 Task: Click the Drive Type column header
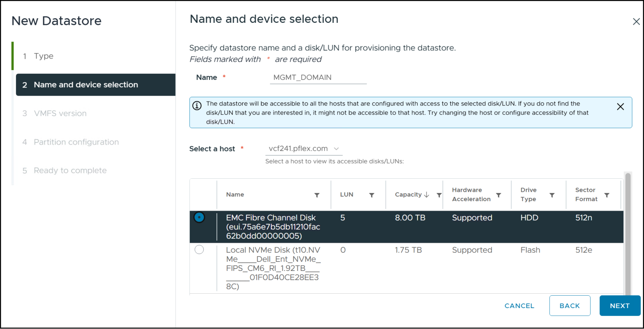coord(529,195)
